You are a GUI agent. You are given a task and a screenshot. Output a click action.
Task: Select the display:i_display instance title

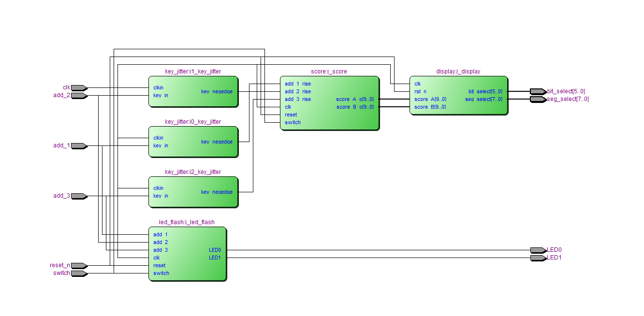tap(458, 72)
